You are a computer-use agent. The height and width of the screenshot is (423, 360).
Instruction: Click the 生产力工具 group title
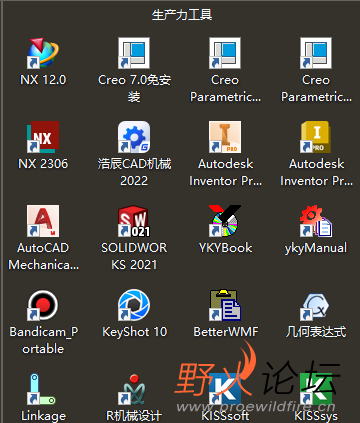click(x=182, y=15)
